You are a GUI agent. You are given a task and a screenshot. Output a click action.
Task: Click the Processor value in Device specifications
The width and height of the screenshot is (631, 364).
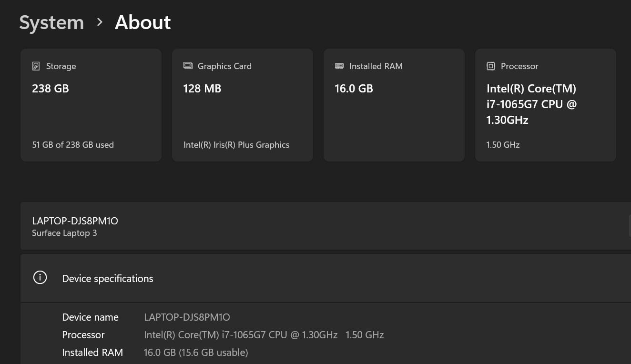[264, 335]
